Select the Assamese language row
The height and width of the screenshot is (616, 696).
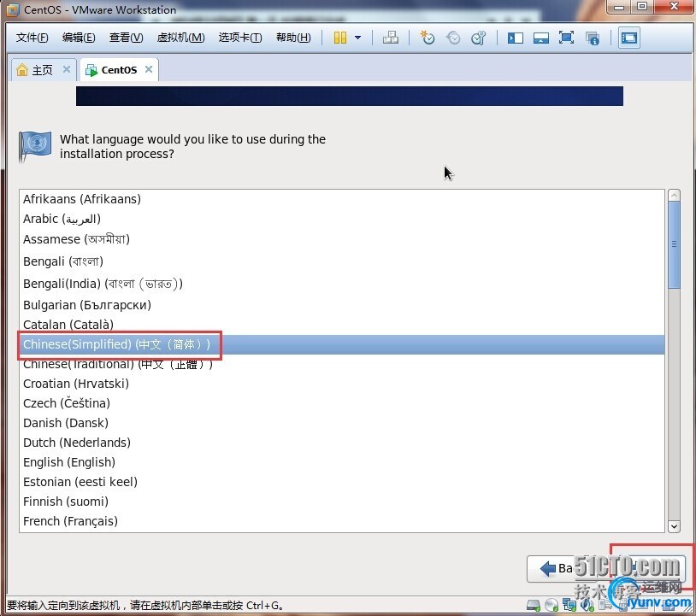tap(342, 239)
